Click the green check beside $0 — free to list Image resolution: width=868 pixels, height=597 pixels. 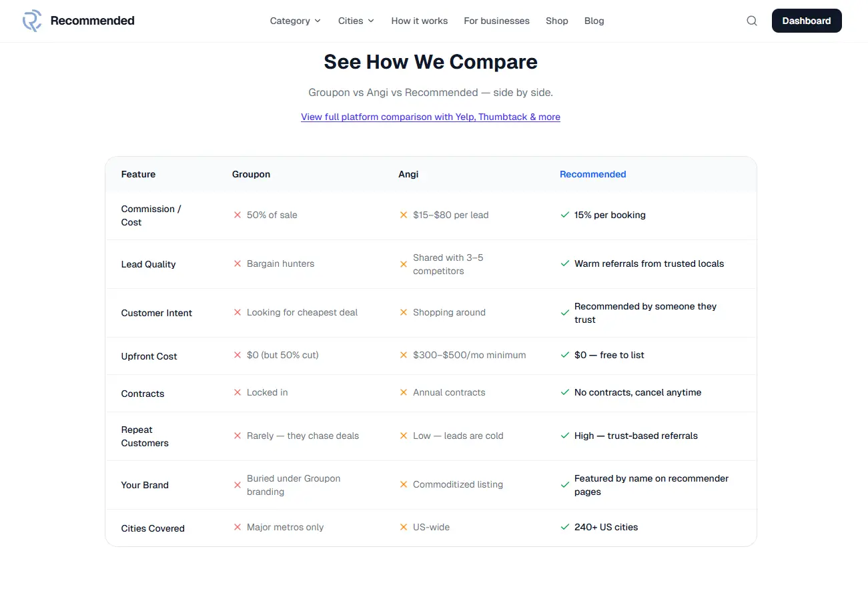pyautogui.click(x=565, y=355)
